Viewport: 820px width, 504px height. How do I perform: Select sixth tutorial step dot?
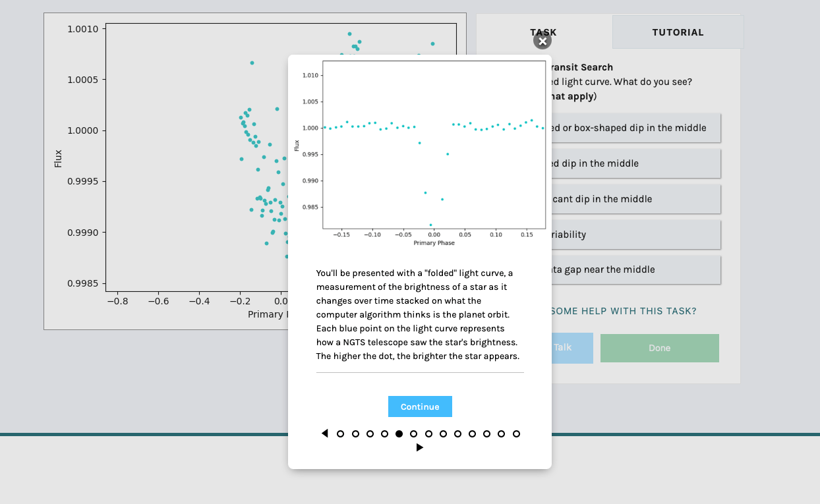(413, 434)
